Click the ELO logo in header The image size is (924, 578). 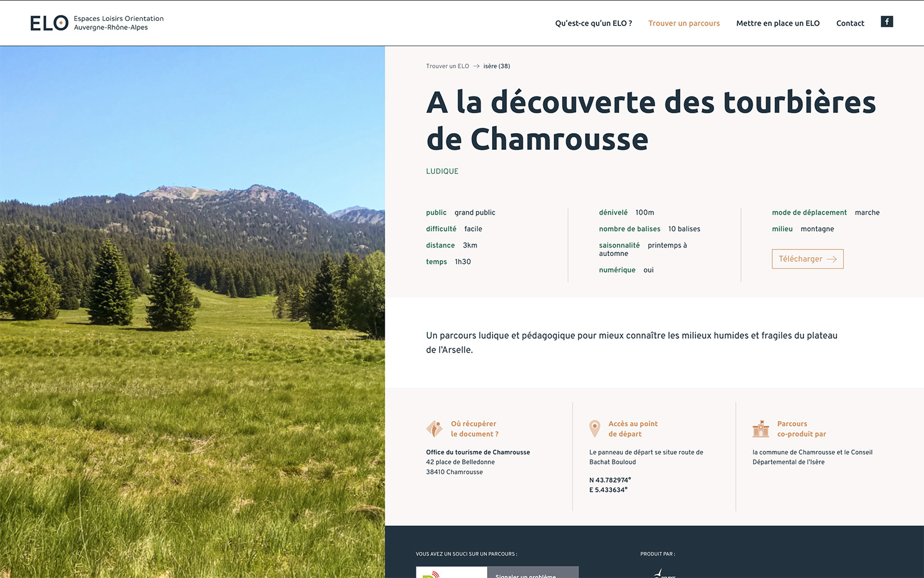click(x=49, y=23)
